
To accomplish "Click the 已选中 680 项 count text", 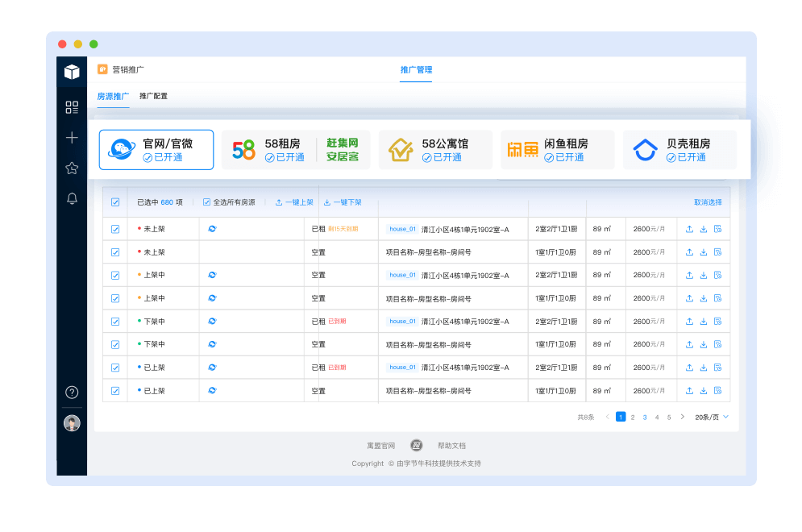I will pos(160,202).
